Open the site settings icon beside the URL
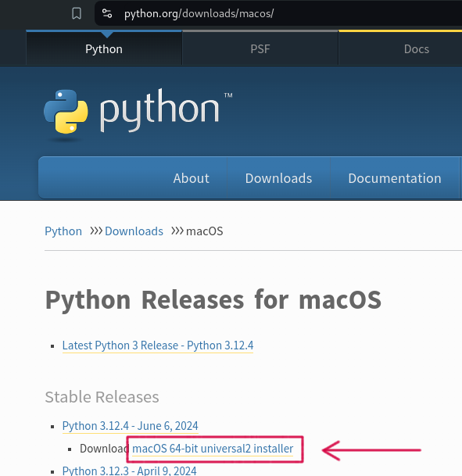462x476 pixels. click(x=107, y=13)
